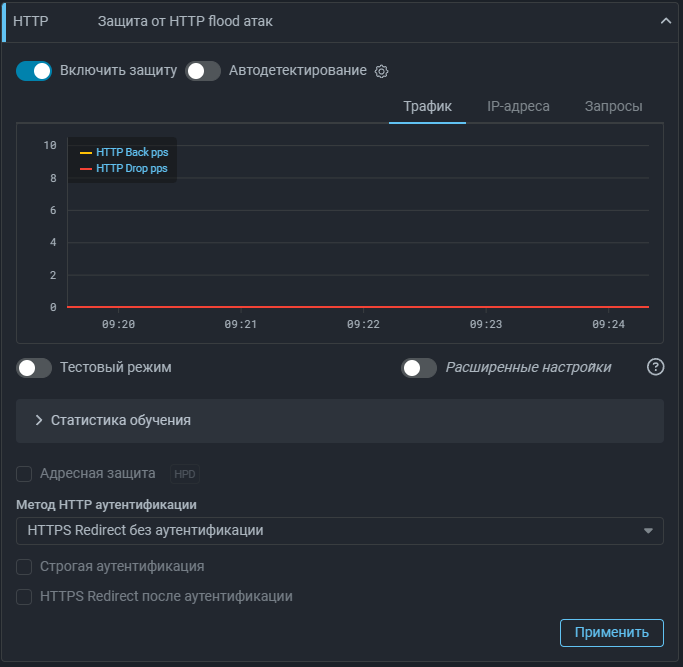The height and width of the screenshot is (667, 683).
Task: Expand 'Статистика обучения' section
Action: [340, 420]
